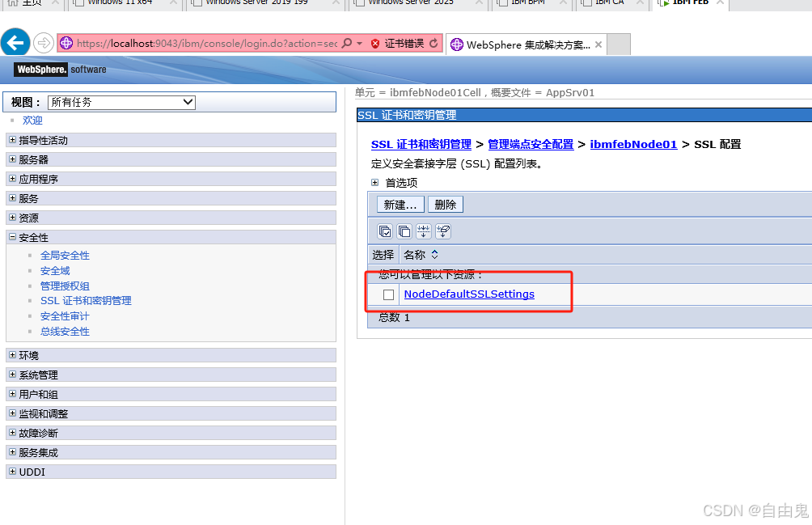Click the browser back arrow button
The height and width of the screenshot is (525, 812).
point(15,42)
